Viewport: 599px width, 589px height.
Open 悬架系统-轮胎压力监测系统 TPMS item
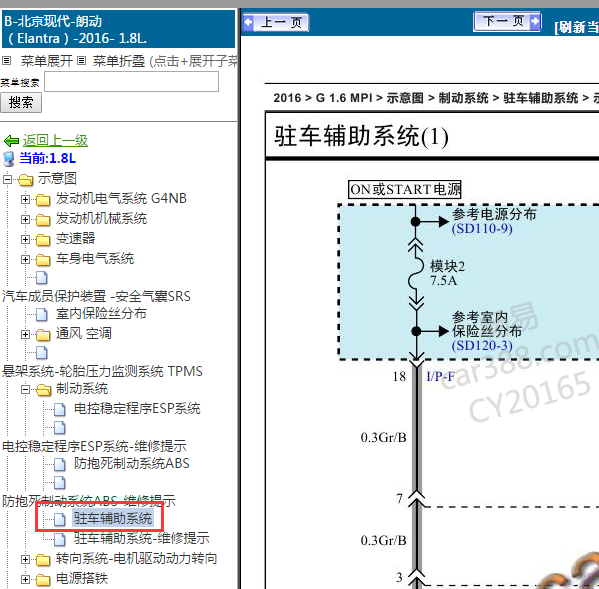coord(102,371)
